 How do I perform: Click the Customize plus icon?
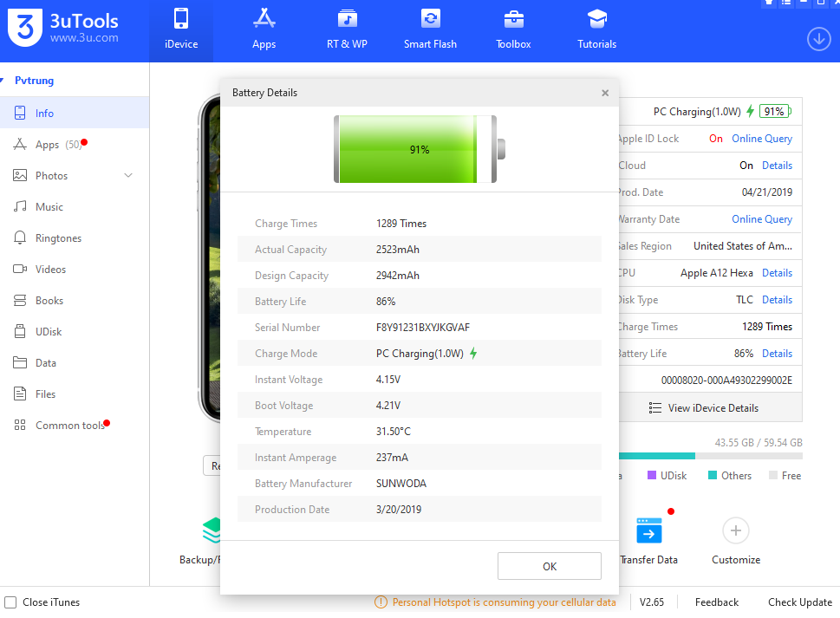coord(735,530)
